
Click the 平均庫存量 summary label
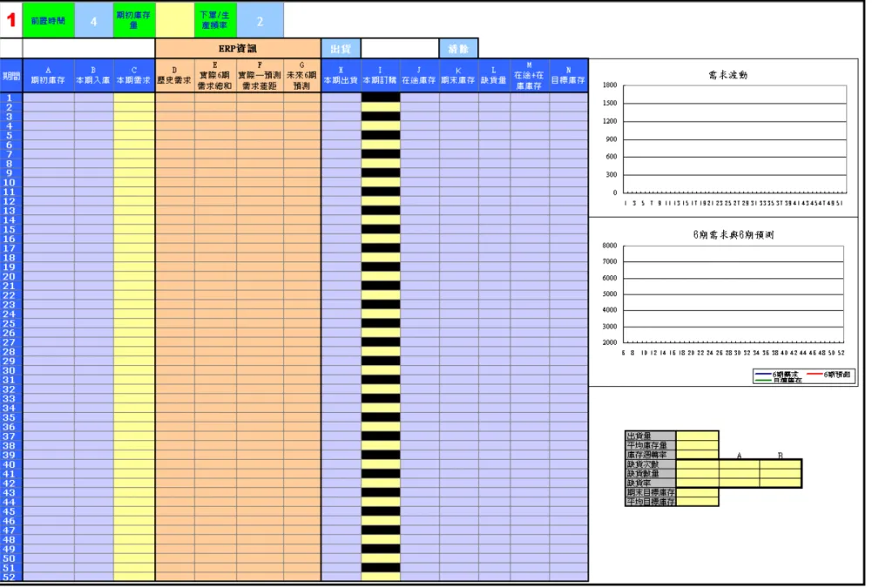coord(650,445)
